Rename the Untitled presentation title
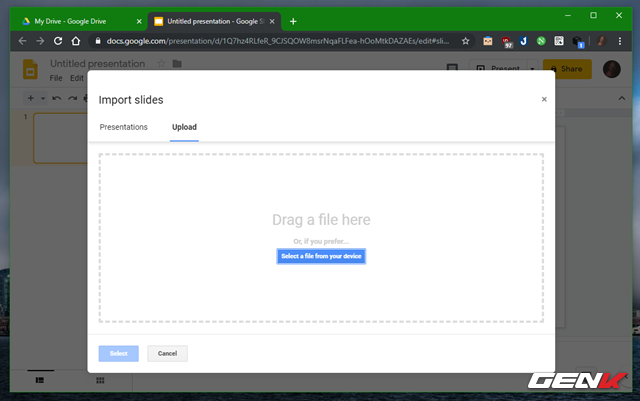 click(x=98, y=64)
